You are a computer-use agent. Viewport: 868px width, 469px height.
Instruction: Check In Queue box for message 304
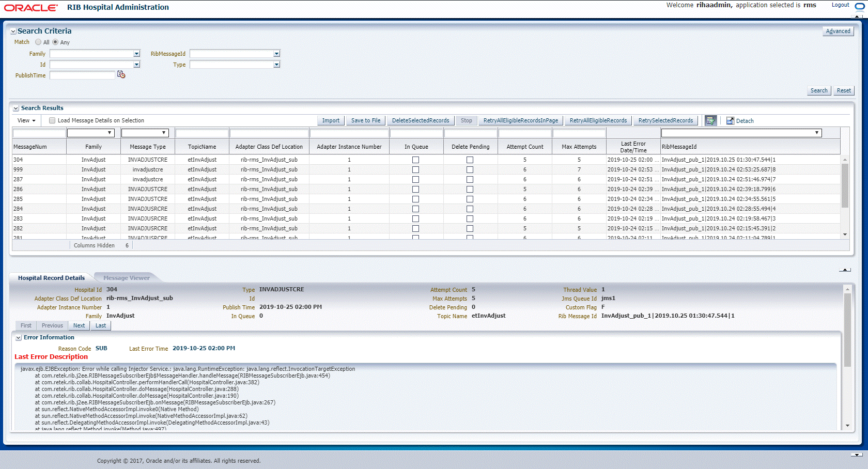(415, 160)
